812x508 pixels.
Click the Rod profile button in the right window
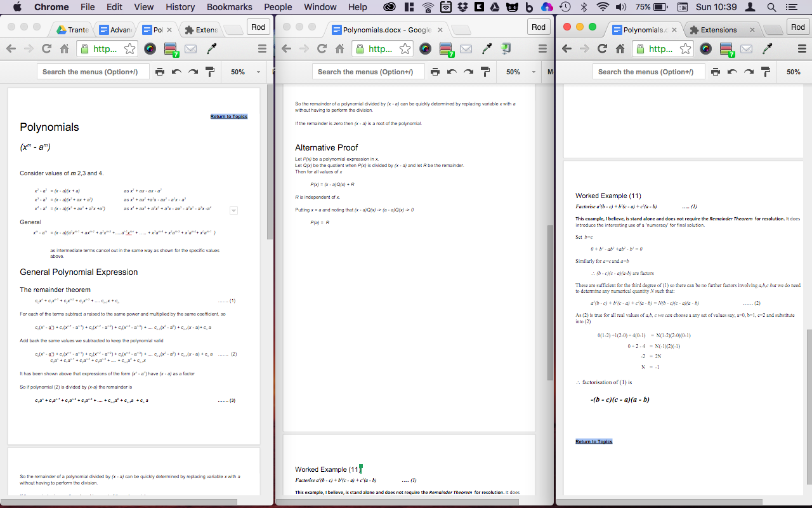point(797,27)
